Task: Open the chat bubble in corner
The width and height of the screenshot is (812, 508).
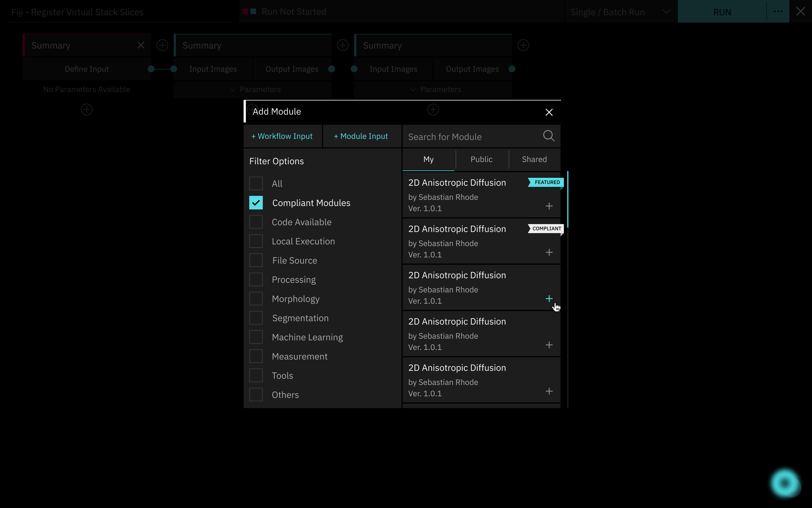Action: (x=785, y=483)
